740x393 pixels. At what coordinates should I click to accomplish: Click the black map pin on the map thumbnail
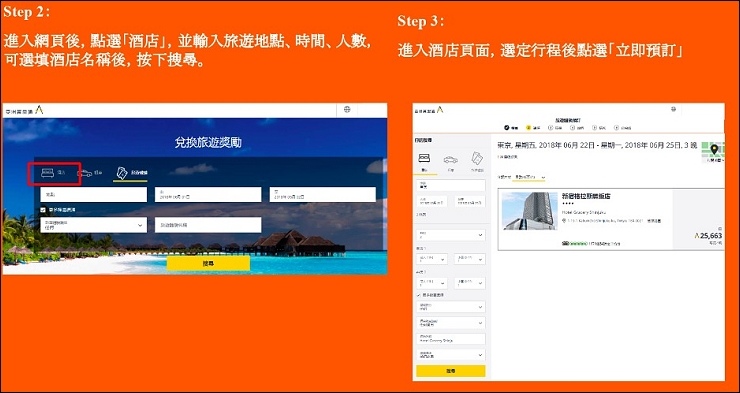[714, 150]
